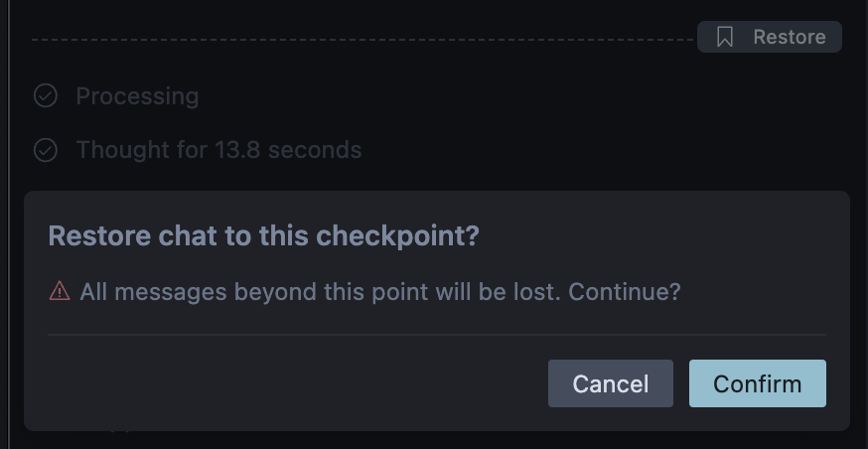This screenshot has width=868, height=449.
Task: Click the "All messages beyond this point" warning text
Action: pos(318,292)
